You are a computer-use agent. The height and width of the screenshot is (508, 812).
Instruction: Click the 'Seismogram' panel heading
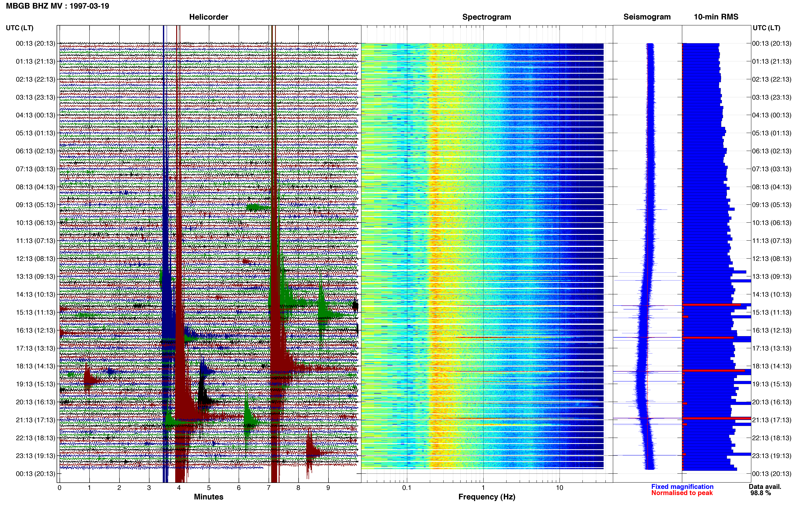(x=647, y=17)
